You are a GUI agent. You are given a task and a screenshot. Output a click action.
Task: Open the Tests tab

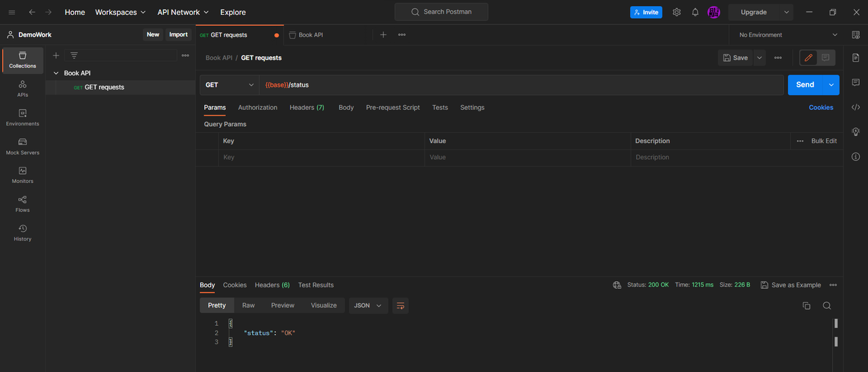click(440, 107)
